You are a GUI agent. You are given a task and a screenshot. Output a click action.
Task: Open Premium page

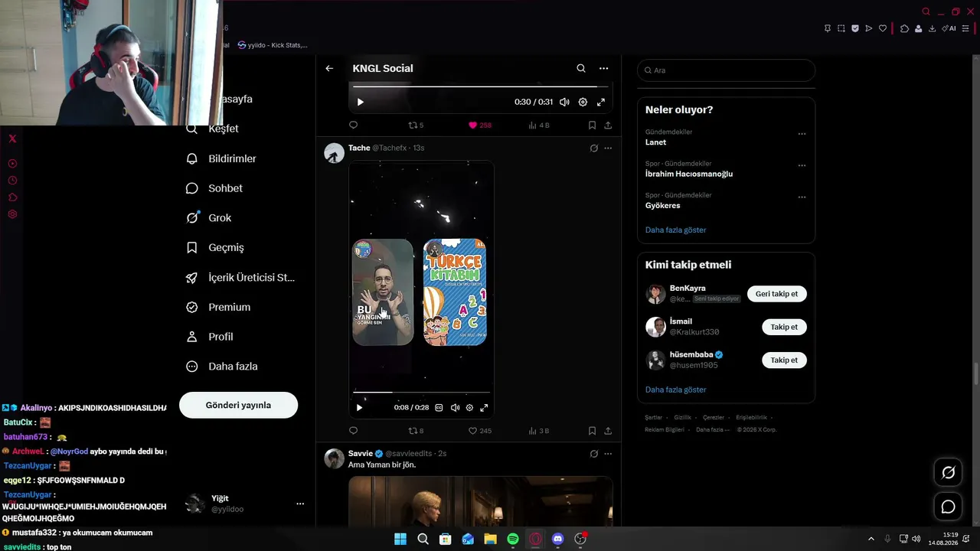(218, 307)
